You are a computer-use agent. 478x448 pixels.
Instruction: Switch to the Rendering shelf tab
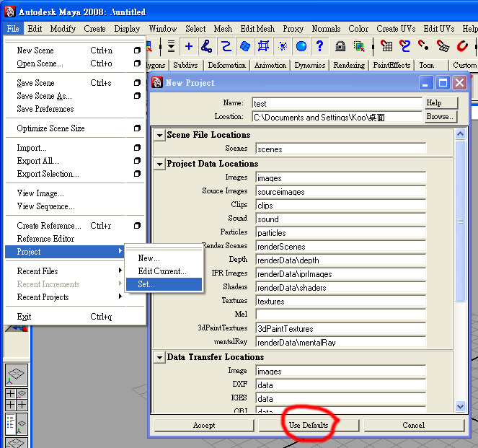point(349,65)
